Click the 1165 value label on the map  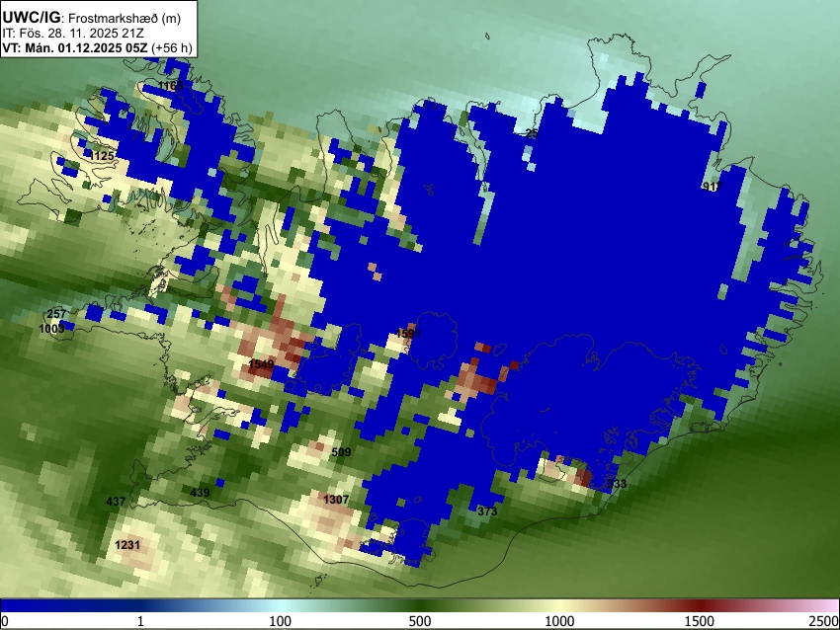[171, 86]
